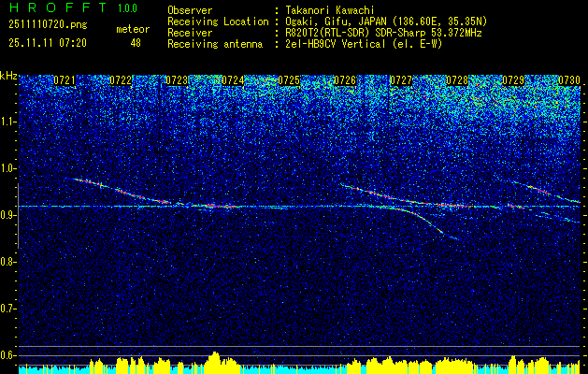Viewport: 588px width, 374px height.
Task: Click the 0.6 frequency axis label
Action: pyautogui.click(x=8, y=354)
